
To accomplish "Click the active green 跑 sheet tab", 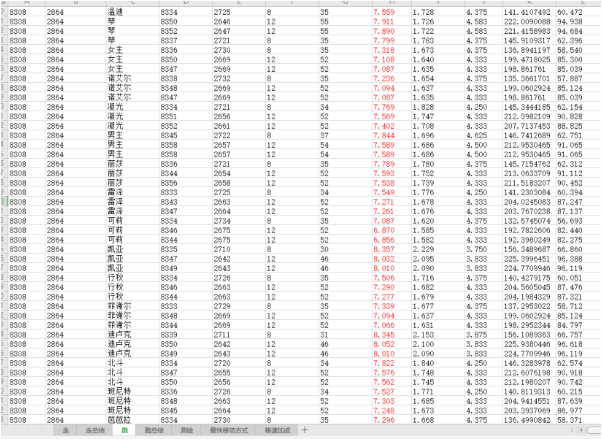I will coord(125,430).
